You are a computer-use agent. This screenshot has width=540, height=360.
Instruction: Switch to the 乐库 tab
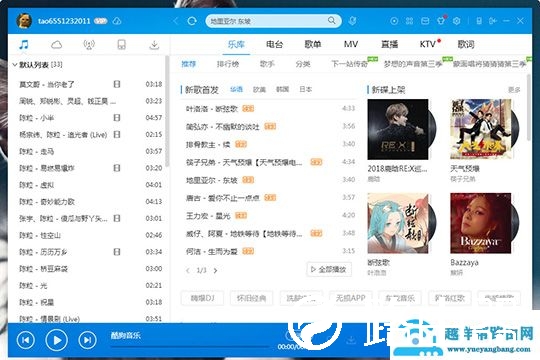pyautogui.click(x=236, y=44)
